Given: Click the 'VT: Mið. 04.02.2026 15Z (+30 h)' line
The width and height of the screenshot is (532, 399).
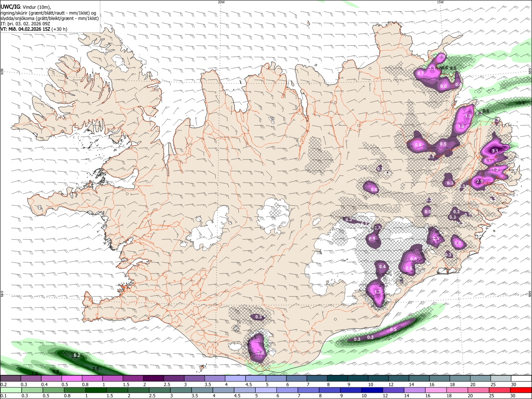Looking at the screenshot, I should 34,29.
